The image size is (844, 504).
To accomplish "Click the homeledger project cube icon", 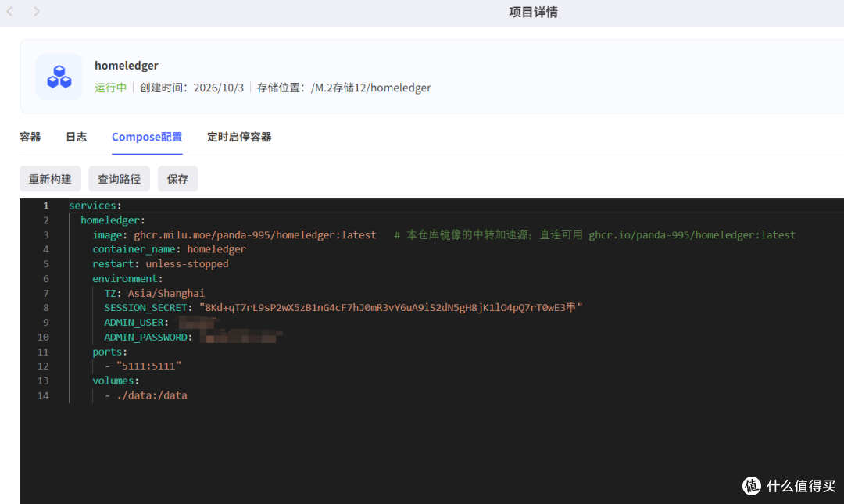I will click(x=59, y=77).
